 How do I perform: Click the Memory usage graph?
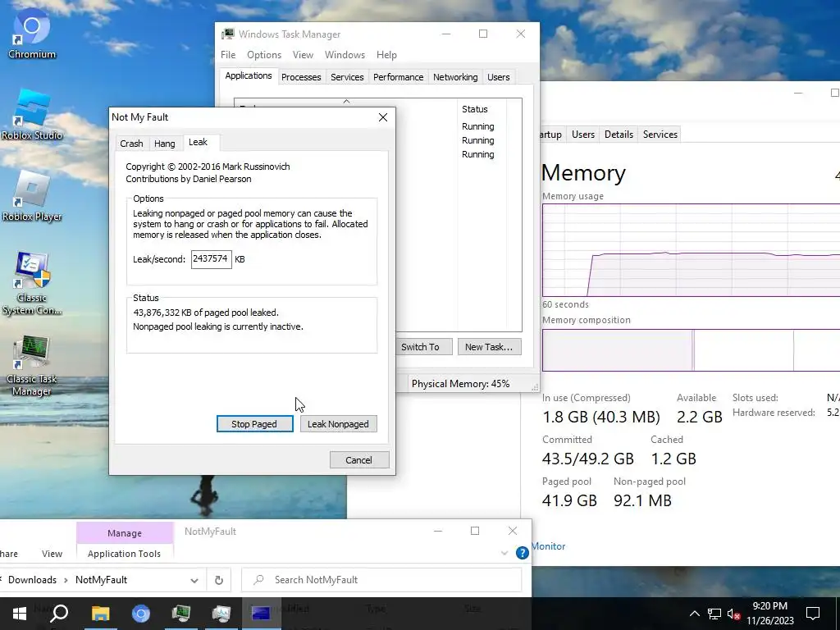[691, 250]
